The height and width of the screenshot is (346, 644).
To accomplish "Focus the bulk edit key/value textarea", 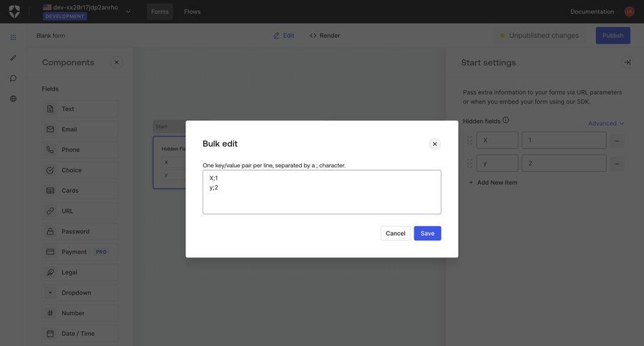I will (x=321, y=192).
